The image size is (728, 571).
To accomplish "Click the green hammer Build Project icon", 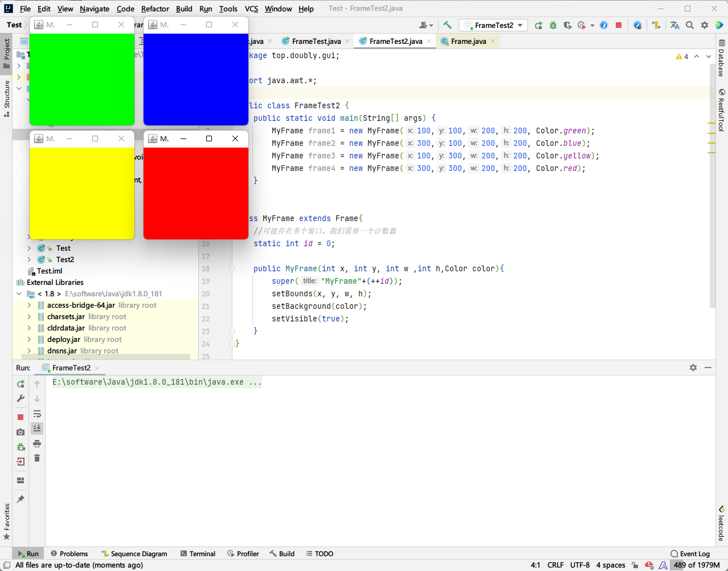I will [x=447, y=25].
